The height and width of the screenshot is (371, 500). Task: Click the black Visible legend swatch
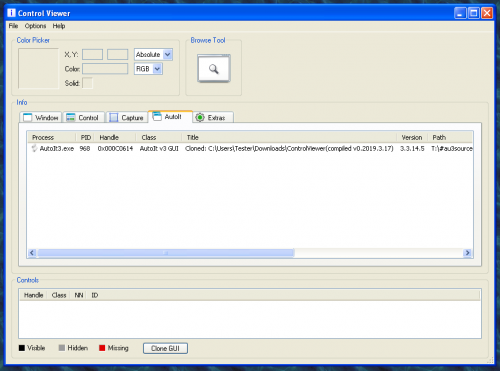(22, 348)
